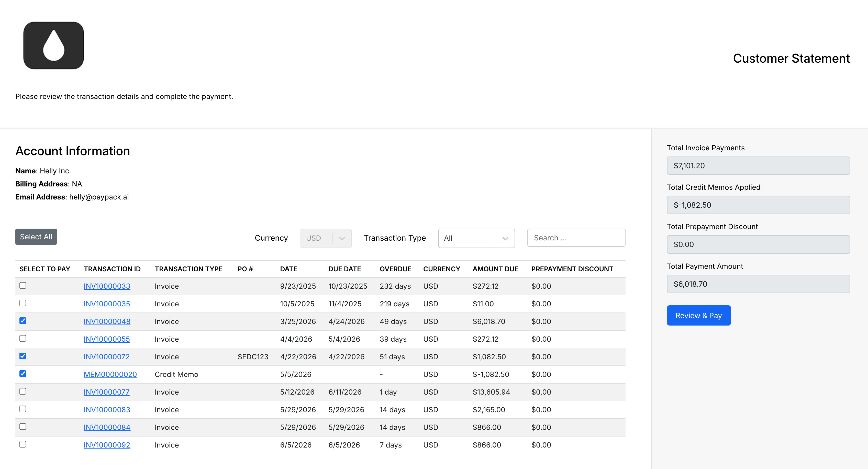This screenshot has height=469, width=868.
Task: Click the Transaction Type chevron arrow
Action: coord(505,238)
